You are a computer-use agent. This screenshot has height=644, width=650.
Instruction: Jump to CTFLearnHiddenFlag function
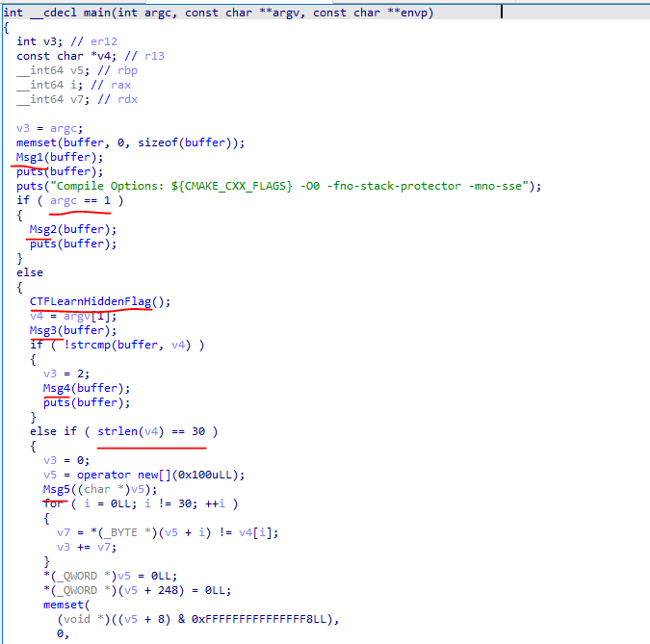click(x=91, y=301)
